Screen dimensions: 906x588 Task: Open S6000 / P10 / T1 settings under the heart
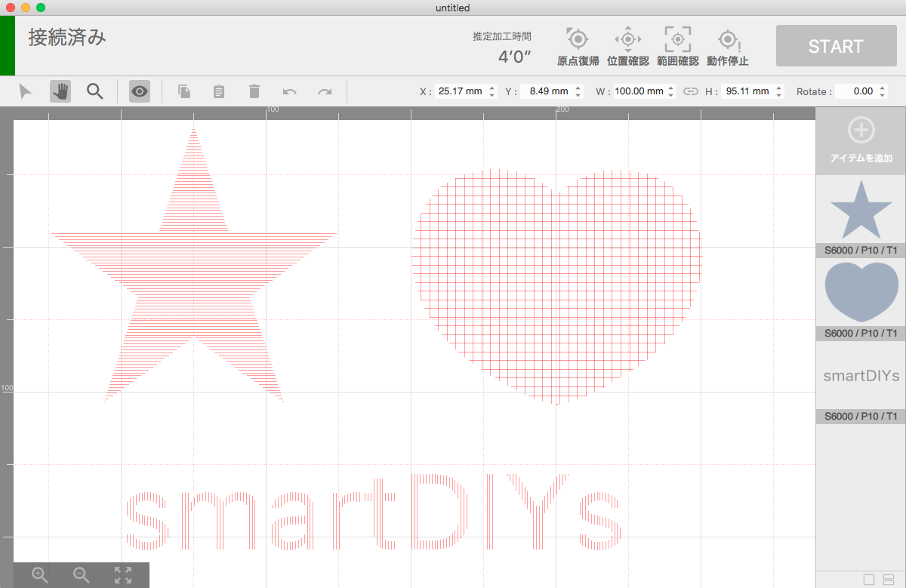tap(861, 334)
